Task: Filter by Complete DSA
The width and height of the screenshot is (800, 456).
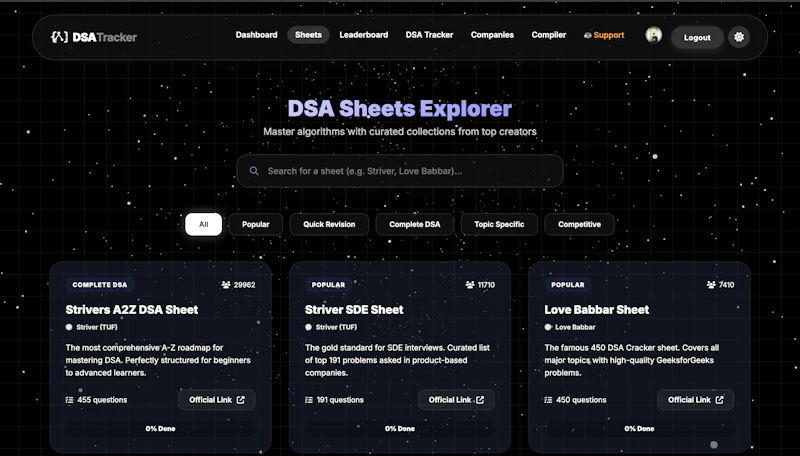Action: point(414,224)
